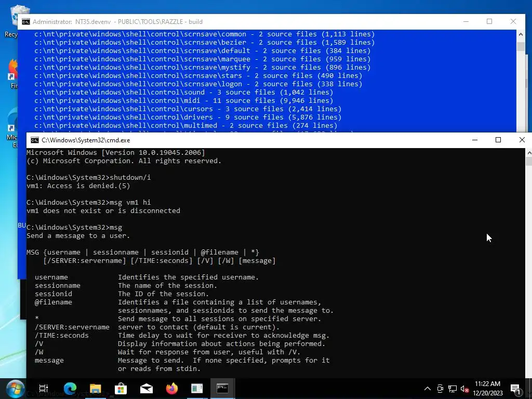The height and width of the screenshot is (399, 532).
Task: Click the control\drivers line in build output
Action: [188, 117]
